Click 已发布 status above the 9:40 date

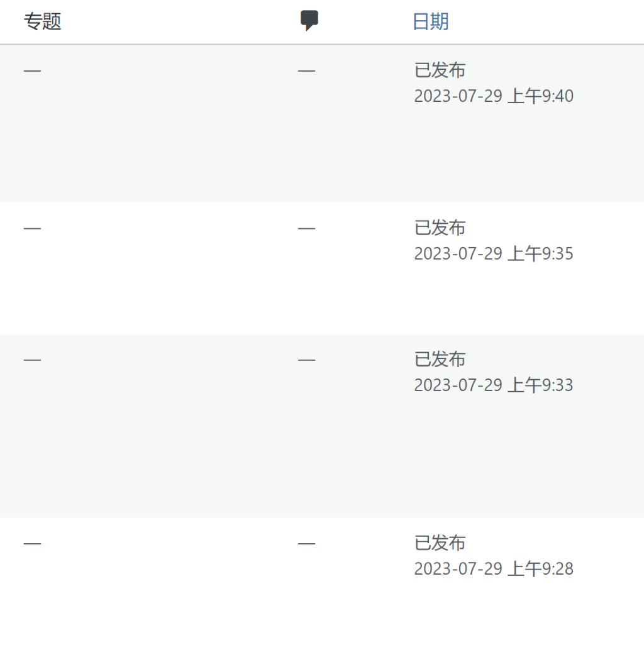coord(440,70)
